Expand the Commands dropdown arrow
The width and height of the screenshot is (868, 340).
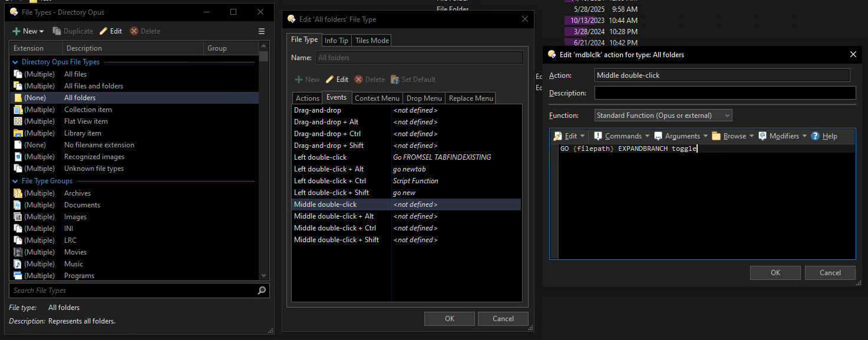pos(647,137)
